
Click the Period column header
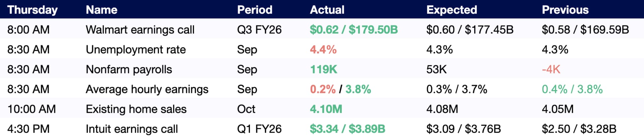(x=255, y=10)
